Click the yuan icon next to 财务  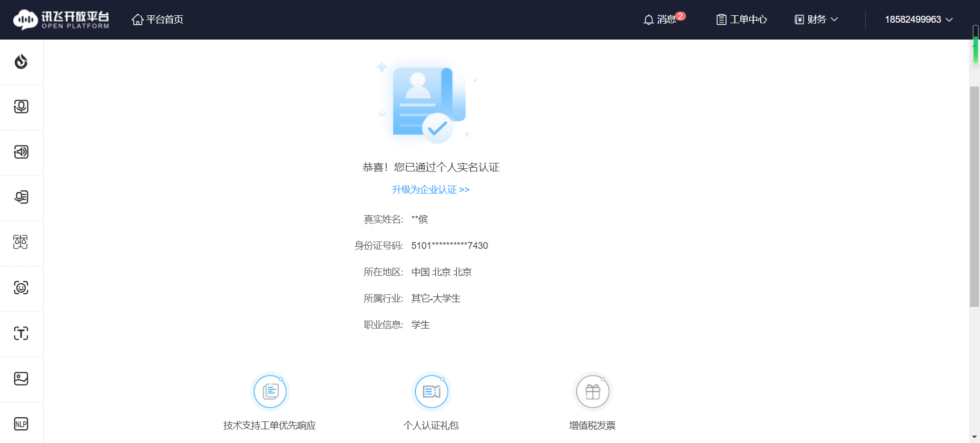point(799,20)
